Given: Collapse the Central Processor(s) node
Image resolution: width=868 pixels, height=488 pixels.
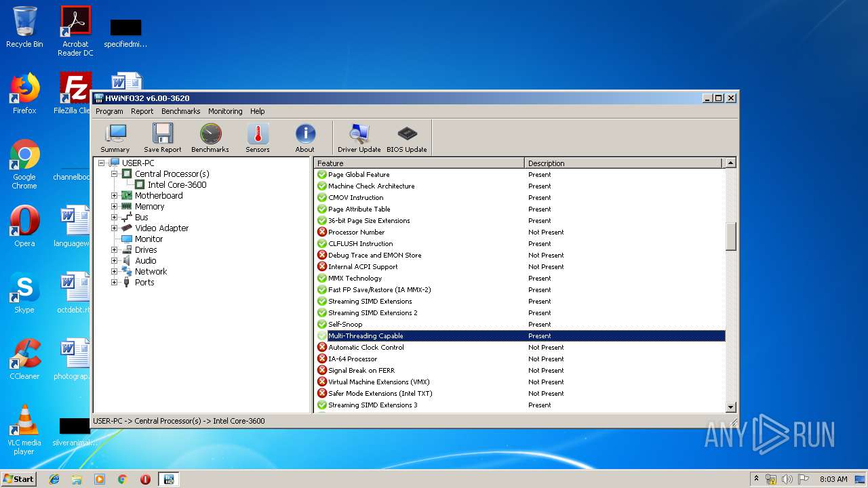Looking at the screenshot, I should coord(115,174).
